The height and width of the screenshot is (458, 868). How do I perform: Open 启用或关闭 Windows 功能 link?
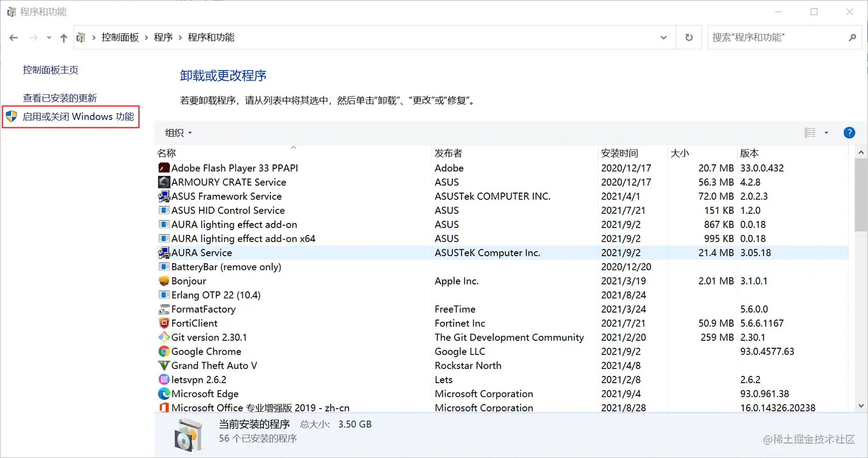(x=78, y=117)
